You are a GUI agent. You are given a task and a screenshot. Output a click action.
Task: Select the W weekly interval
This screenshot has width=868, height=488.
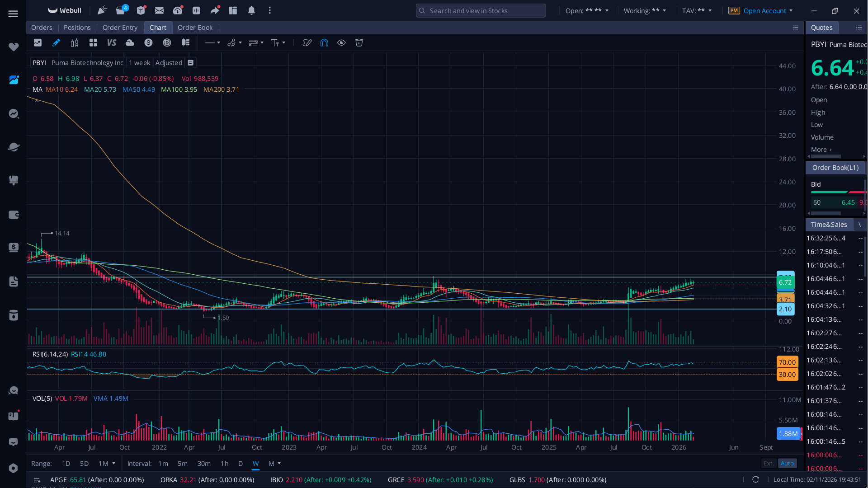pyautogui.click(x=255, y=464)
